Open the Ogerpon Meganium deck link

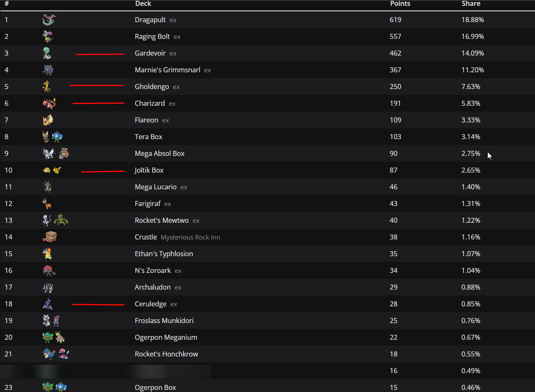166,337
